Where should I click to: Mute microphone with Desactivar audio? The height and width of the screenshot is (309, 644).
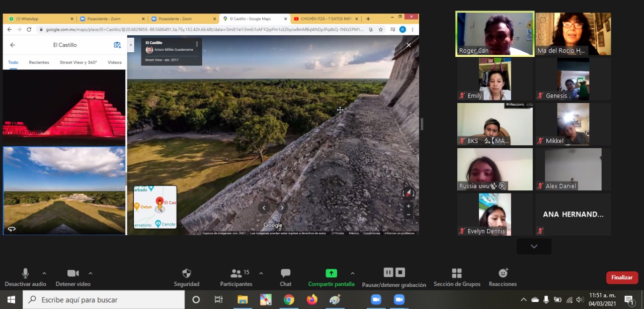coord(25,273)
